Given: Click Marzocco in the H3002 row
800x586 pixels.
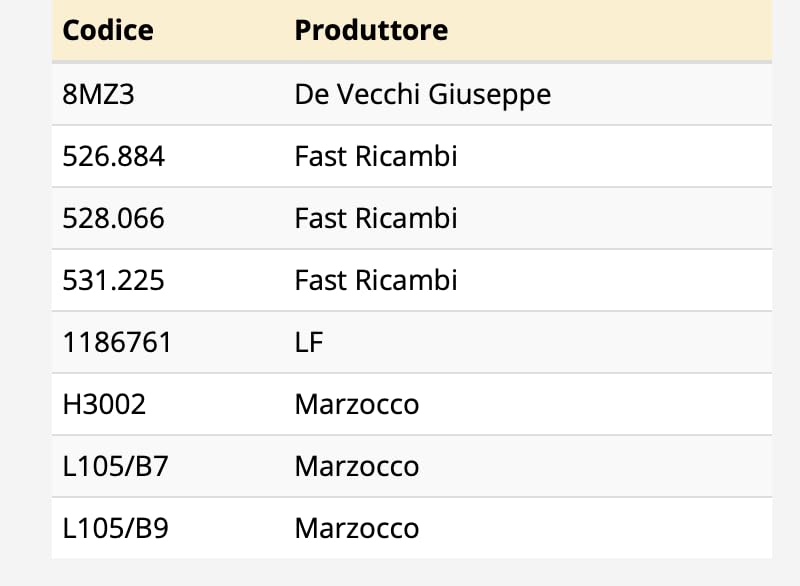Looking at the screenshot, I should (357, 405).
